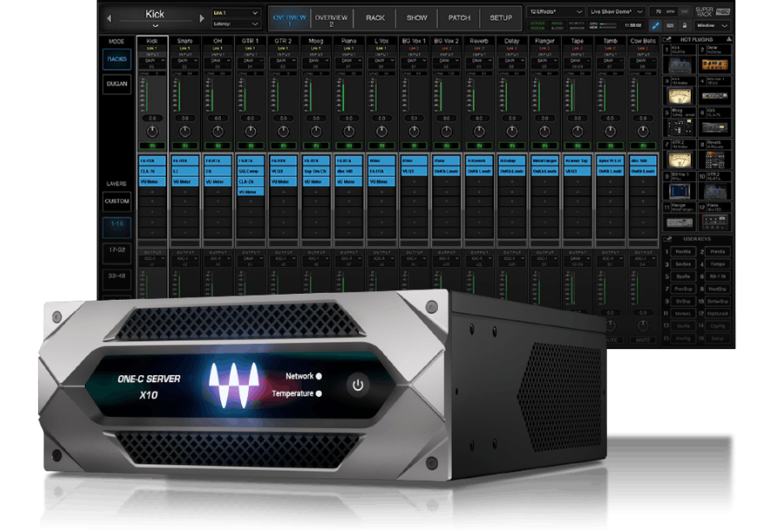Open hot plugin 12 Piano thumbnail
This screenshot has width=775, height=532.
(x=714, y=222)
